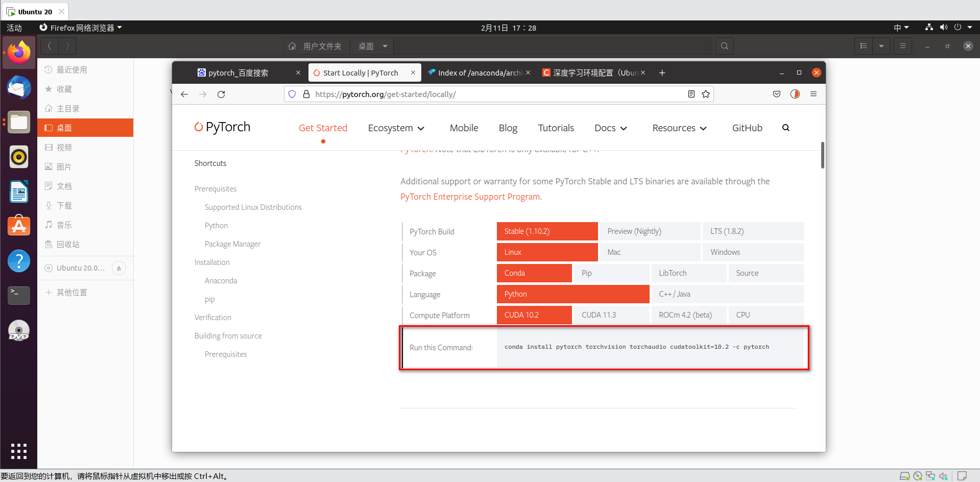Open the Resources dropdown

[679, 128]
